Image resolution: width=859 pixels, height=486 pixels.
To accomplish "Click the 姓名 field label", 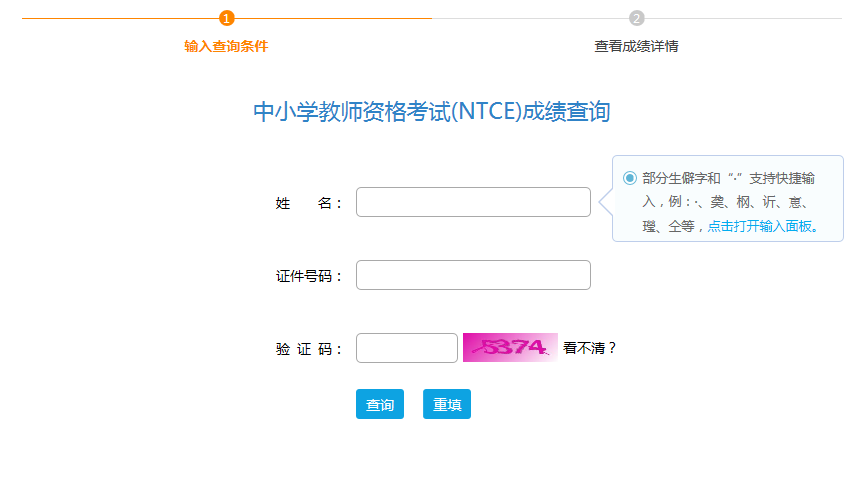I will [x=308, y=203].
